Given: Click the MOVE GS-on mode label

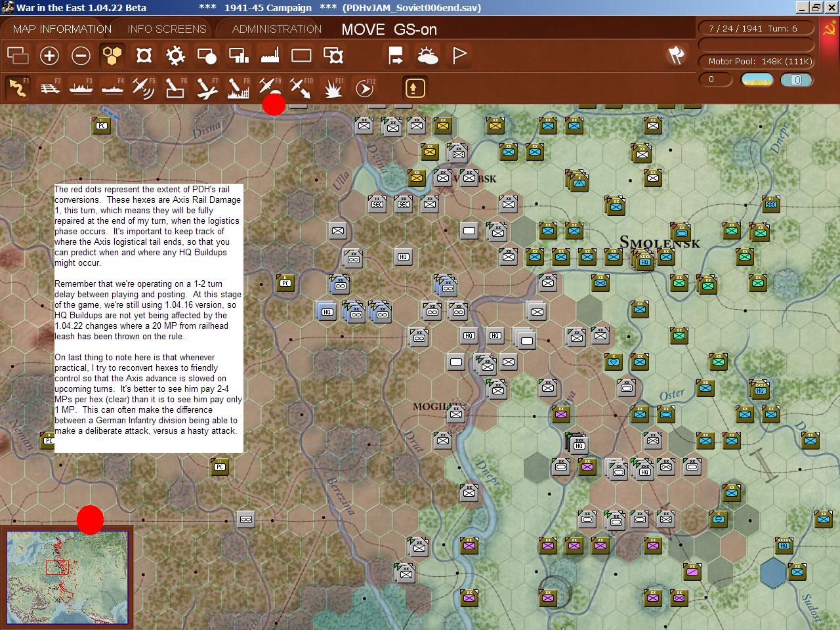Looking at the screenshot, I should pyautogui.click(x=389, y=30).
